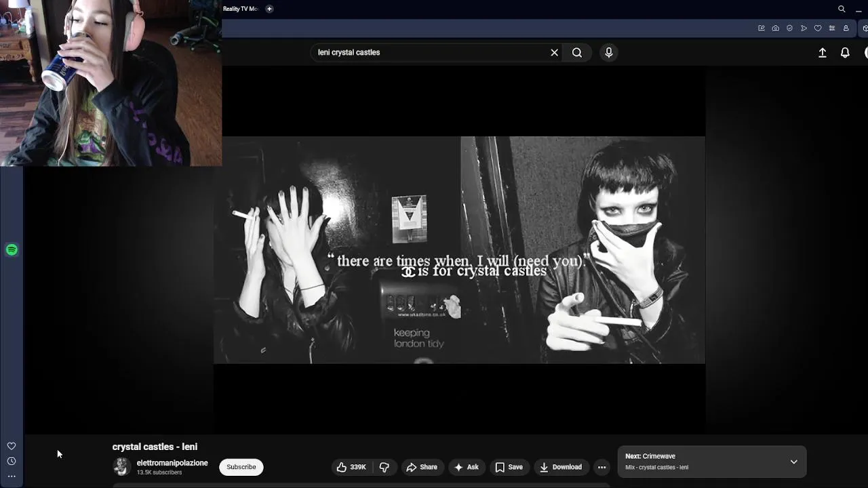Screen dimensions: 868x488
Task: Click the 'Mix - crystal castles - leni' label
Action: tap(656, 468)
